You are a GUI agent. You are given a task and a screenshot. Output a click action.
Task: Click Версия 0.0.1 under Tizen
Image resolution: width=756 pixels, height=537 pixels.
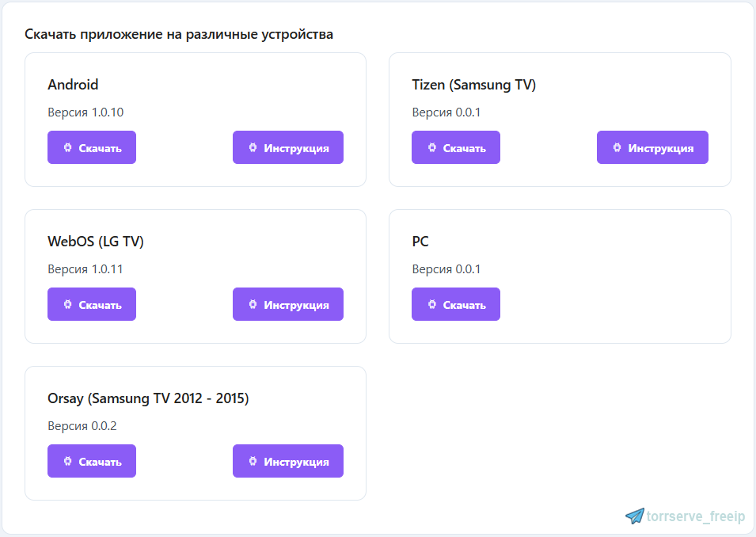(x=446, y=112)
